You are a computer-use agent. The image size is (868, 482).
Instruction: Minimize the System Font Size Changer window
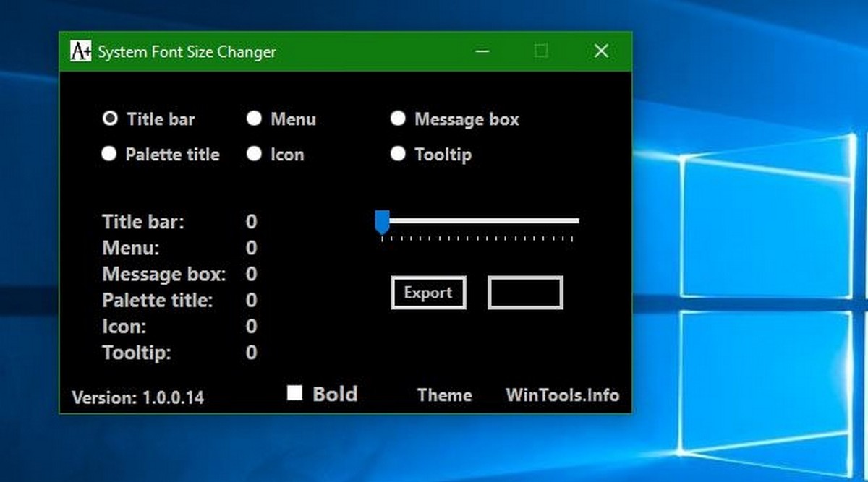[x=482, y=51]
